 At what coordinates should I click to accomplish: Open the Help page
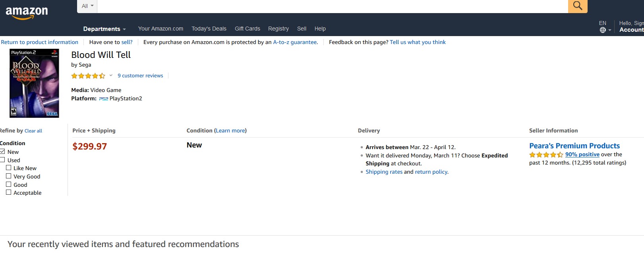[320, 29]
